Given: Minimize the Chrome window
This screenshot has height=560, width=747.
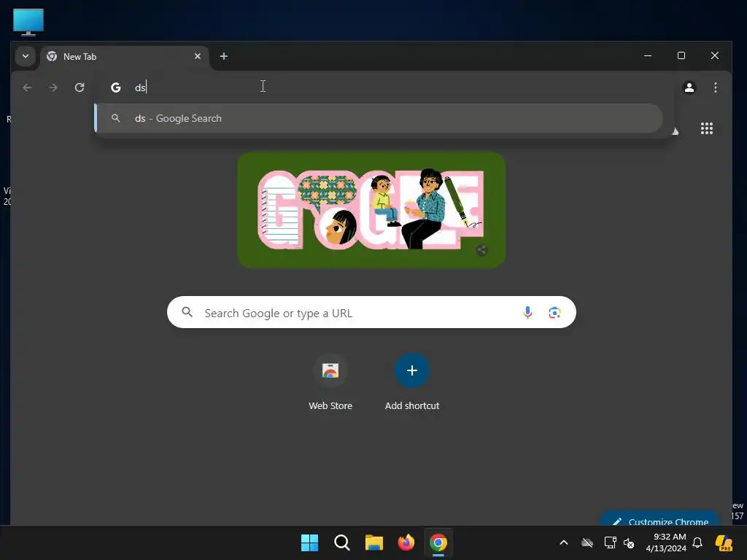Looking at the screenshot, I should click(648, 55).
